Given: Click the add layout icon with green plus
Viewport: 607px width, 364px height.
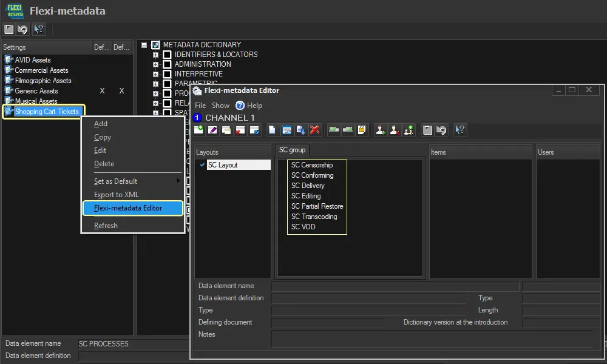Looking at the screenshot, I should [x=199, y=130].
